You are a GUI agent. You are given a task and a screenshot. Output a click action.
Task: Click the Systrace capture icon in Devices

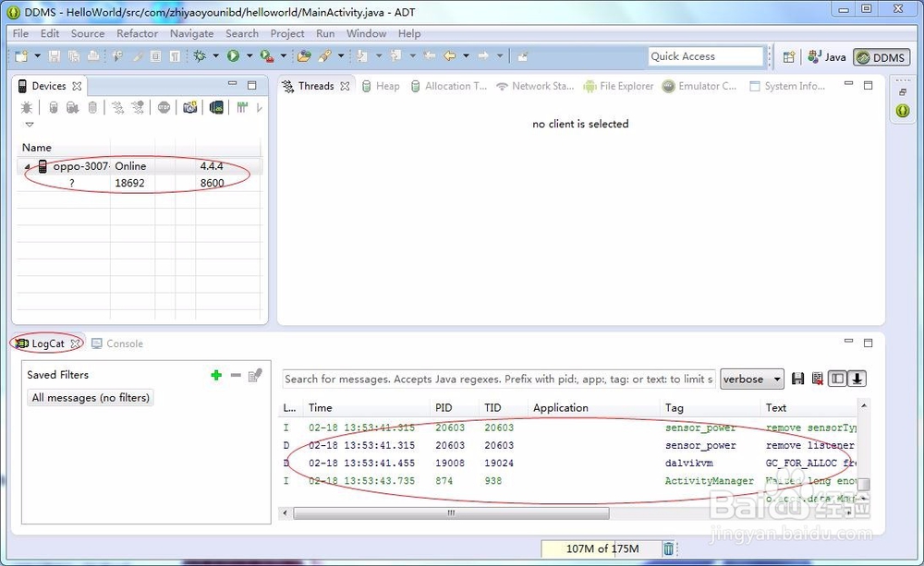[x=242, y=108]
